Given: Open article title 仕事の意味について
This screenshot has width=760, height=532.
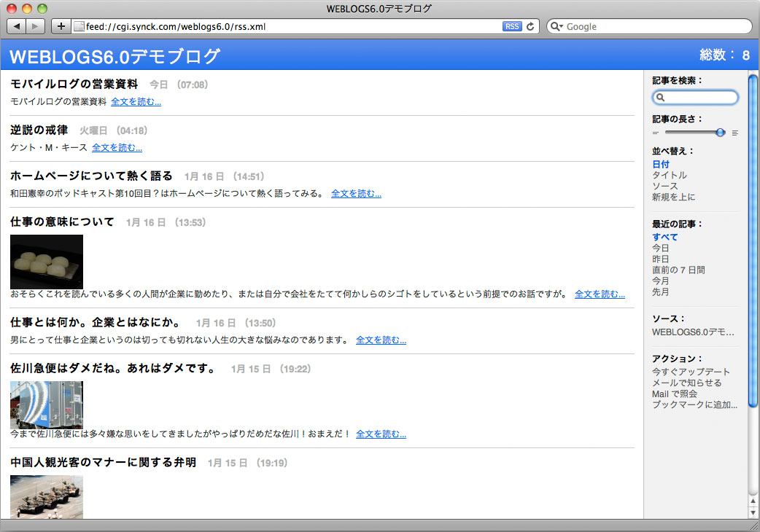Looking at the screenshot, I should coord(63,222).
